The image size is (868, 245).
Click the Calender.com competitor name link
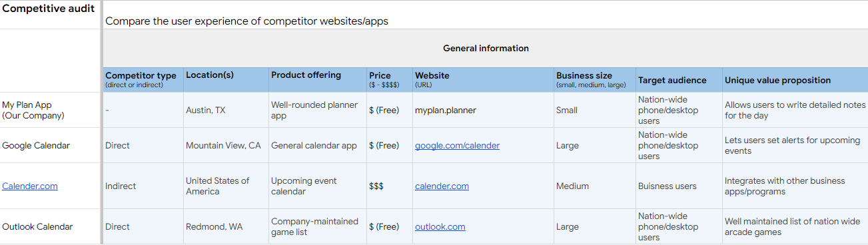tap(30, 186)
